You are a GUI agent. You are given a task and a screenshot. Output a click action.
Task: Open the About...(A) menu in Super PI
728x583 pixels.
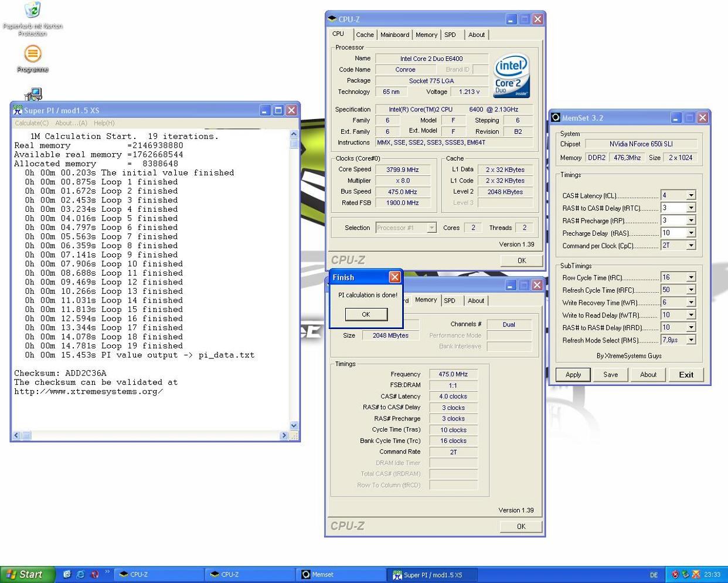pyautogui.click(x=71, y=123)
